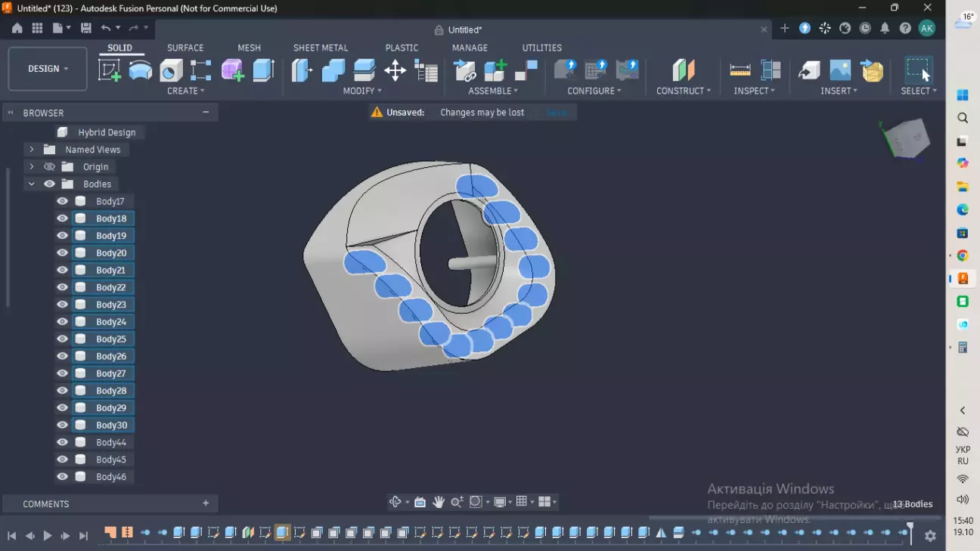
Task: Collapse the Bodies folder
Action: tap(32, 184)
